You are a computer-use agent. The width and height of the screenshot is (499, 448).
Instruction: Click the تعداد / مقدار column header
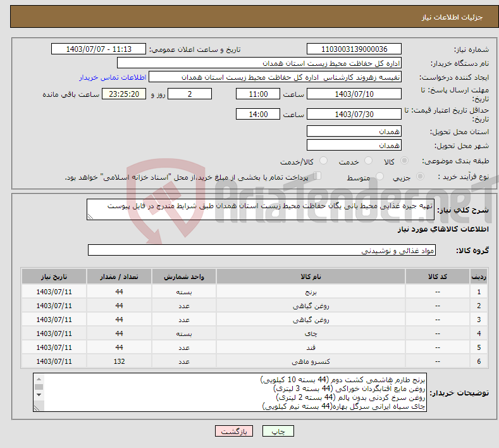tap(119, 277)
